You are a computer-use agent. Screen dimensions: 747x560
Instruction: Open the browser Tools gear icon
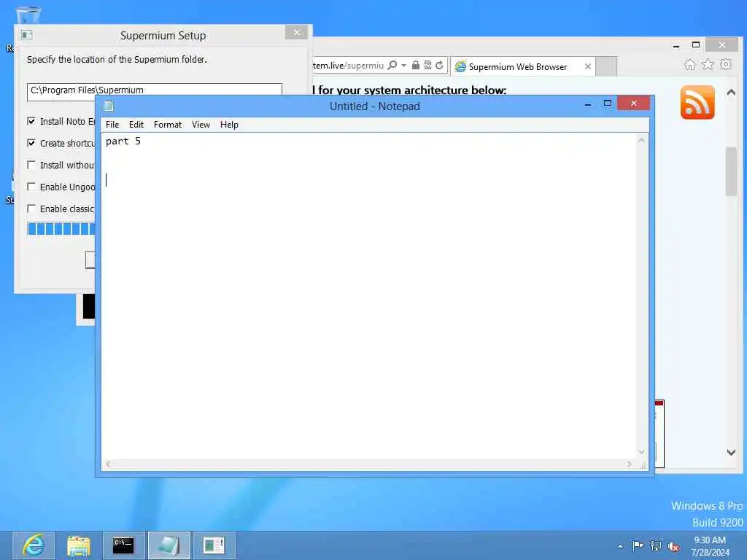tap(726, 64)
